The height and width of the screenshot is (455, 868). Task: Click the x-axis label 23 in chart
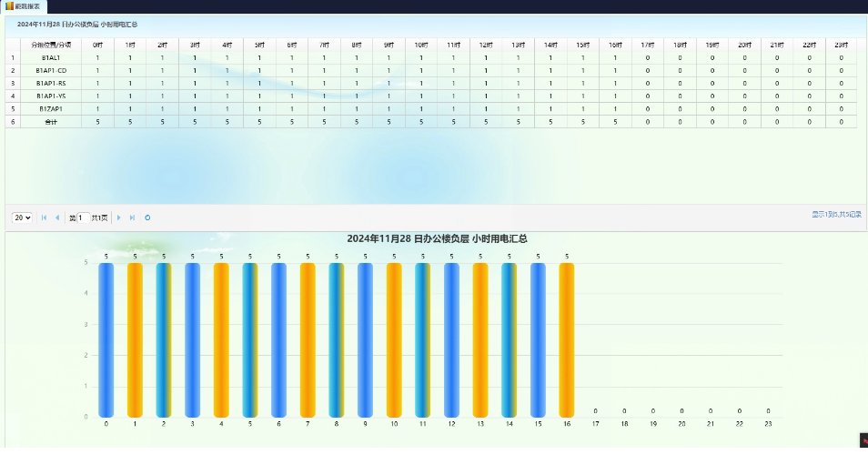(x=768, y=424)
